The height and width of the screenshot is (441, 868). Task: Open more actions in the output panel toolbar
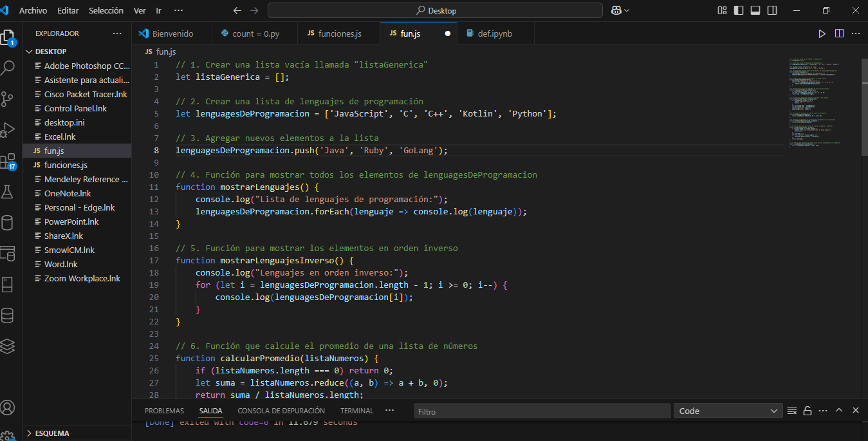click(x=823, y=411)
